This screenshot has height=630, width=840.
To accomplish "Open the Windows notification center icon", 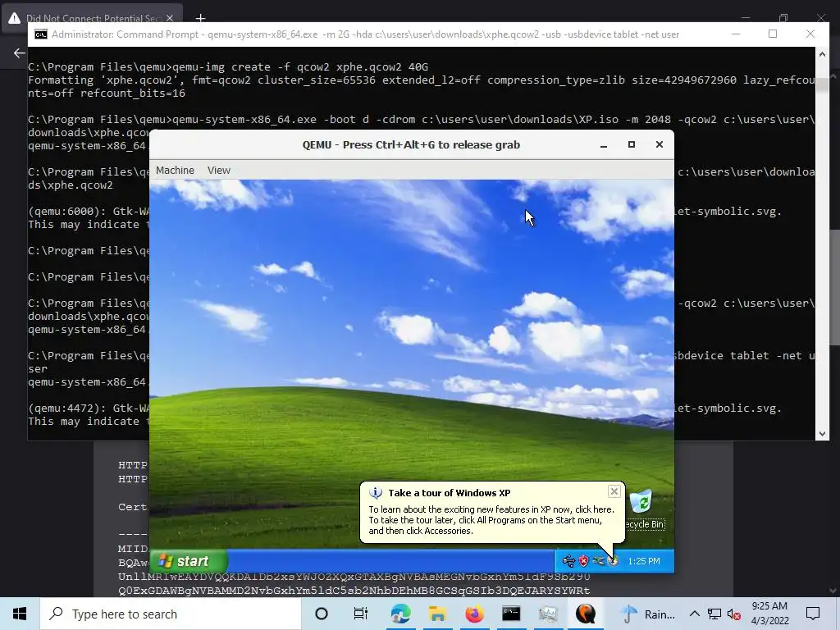I will pos(813,614).
